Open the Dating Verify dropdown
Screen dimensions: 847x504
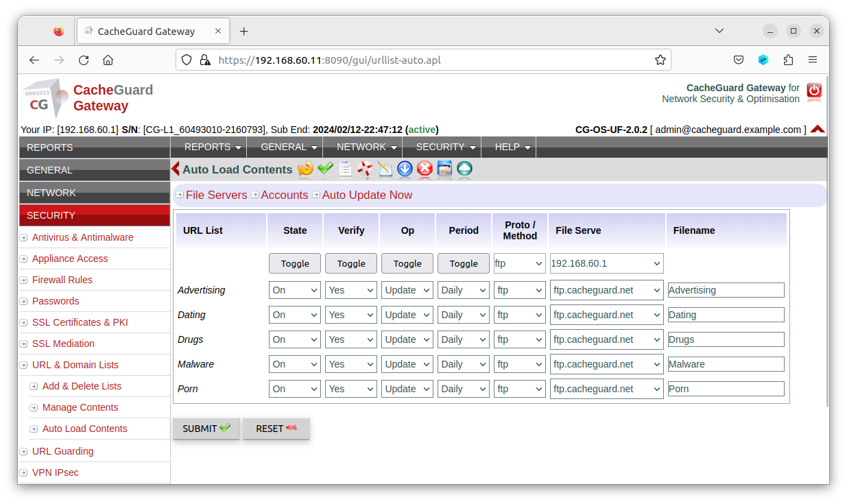pyautogui.click(x=351, y=315)
